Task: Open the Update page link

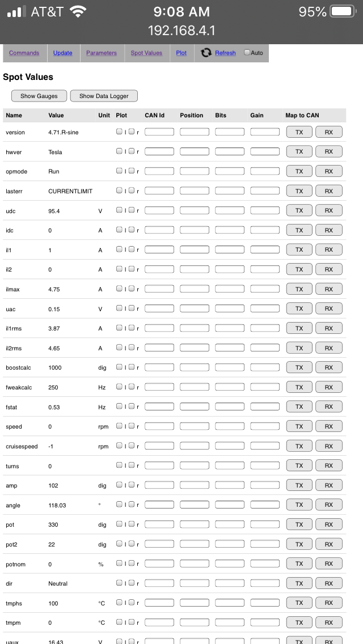Action: pos(63,53)
